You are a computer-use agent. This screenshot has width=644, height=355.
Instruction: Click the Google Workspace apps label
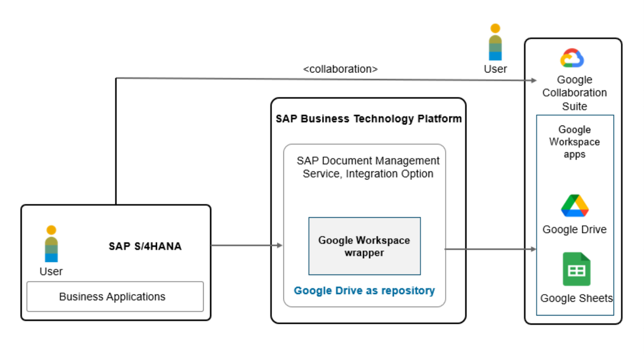(575, 142)
